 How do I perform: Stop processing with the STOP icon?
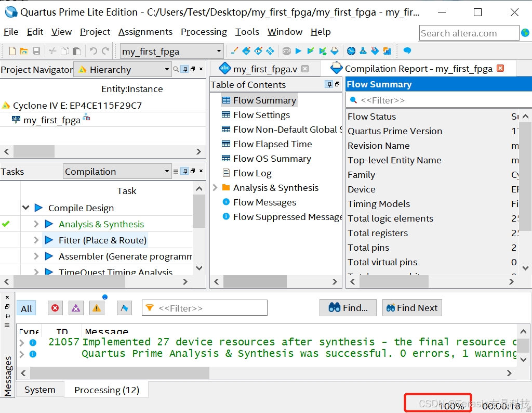(x=287, y=51)
